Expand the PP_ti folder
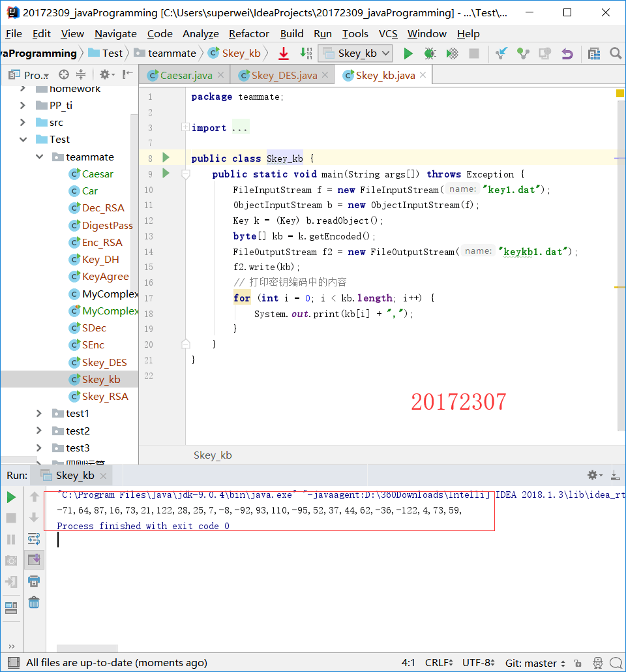Screen dimensions: 626x672 click(x=23, y=106)
